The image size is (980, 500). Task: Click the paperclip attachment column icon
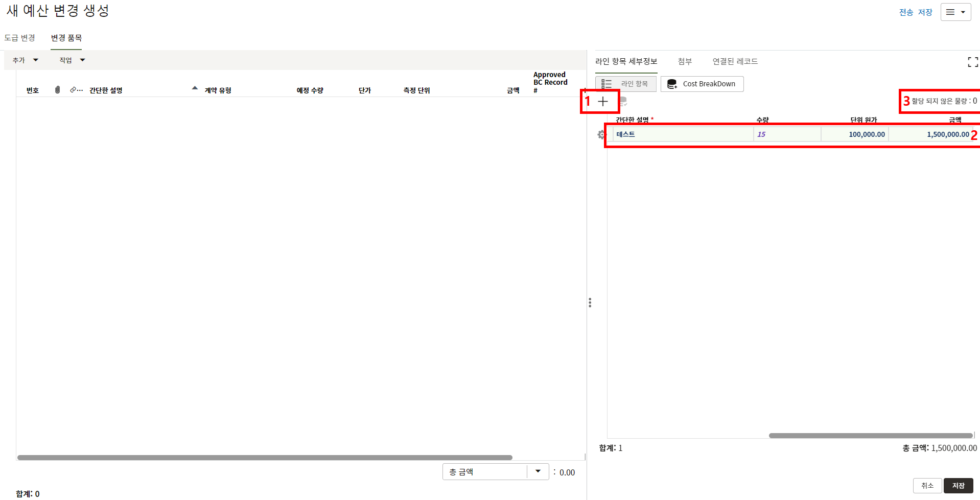click(58, 90)
